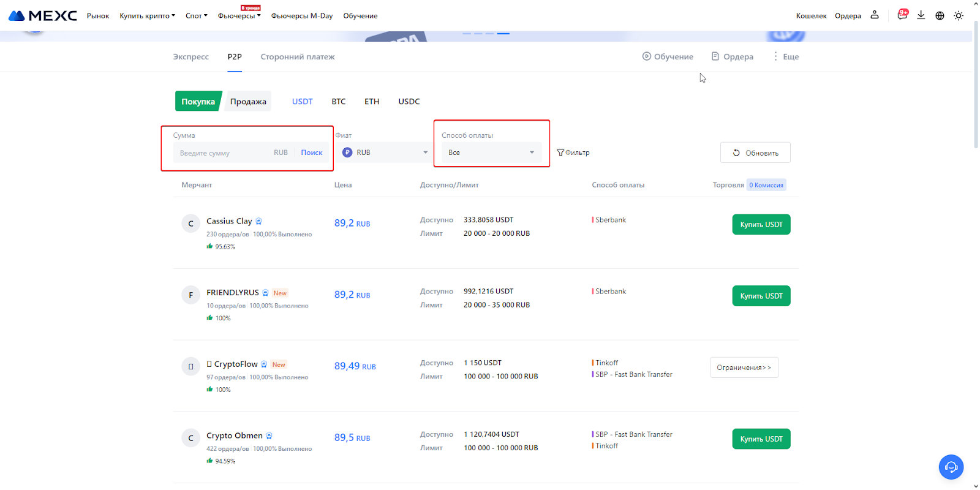Screen dimensions: 980x490
Task: Expand Ограничения details for CryptoFlow
Action: click(x=744, y=367)
